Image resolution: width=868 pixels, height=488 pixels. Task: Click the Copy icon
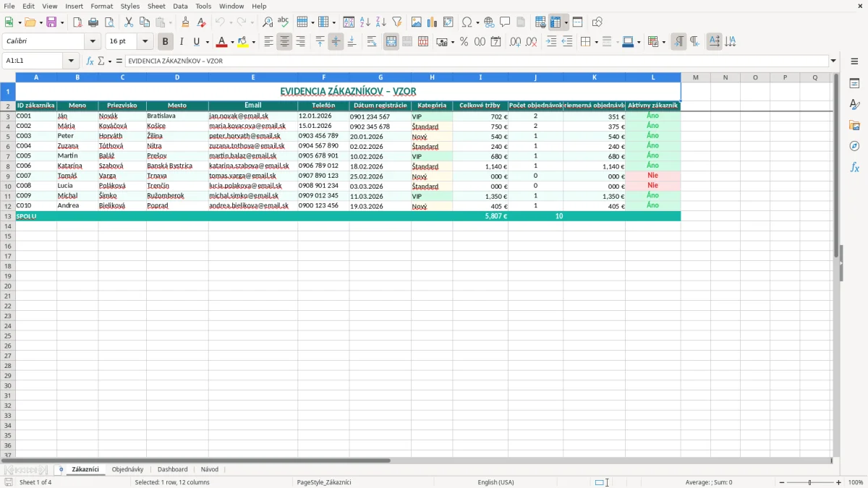(144, 22)
